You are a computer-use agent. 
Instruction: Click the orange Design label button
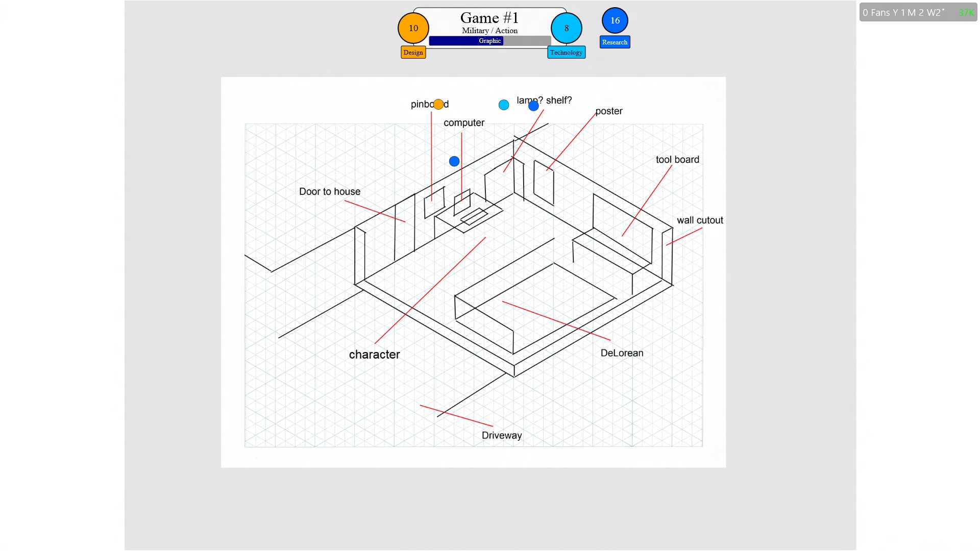point(413,53)
